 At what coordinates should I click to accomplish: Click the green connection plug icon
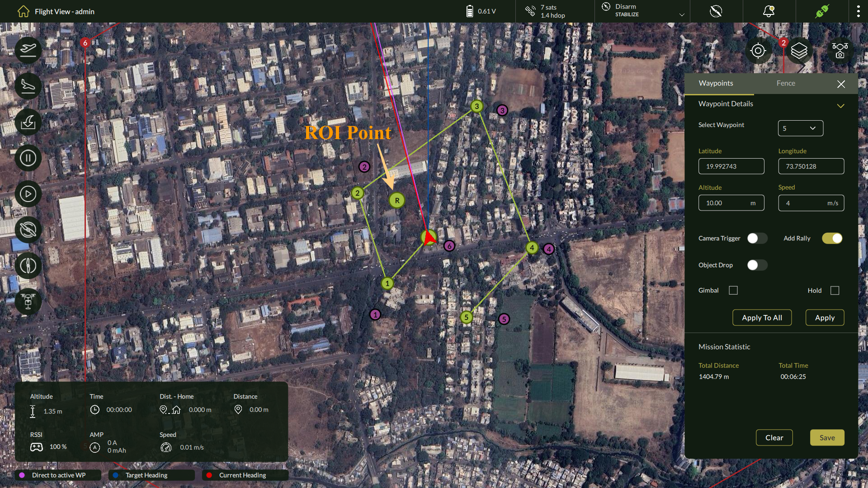click(822, 11)
